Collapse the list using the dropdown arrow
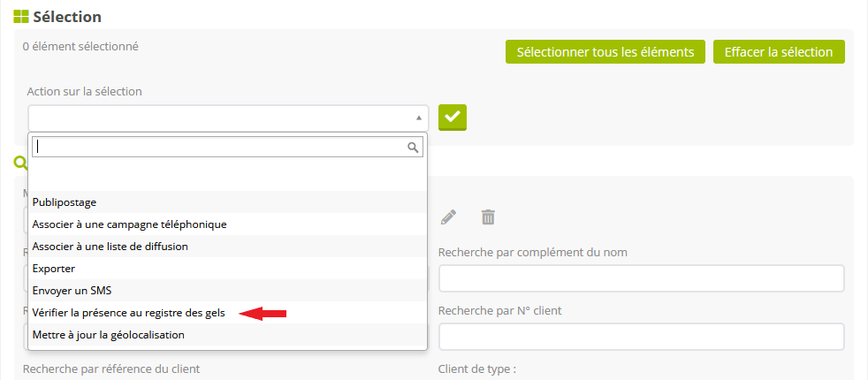 pos(418,118)
